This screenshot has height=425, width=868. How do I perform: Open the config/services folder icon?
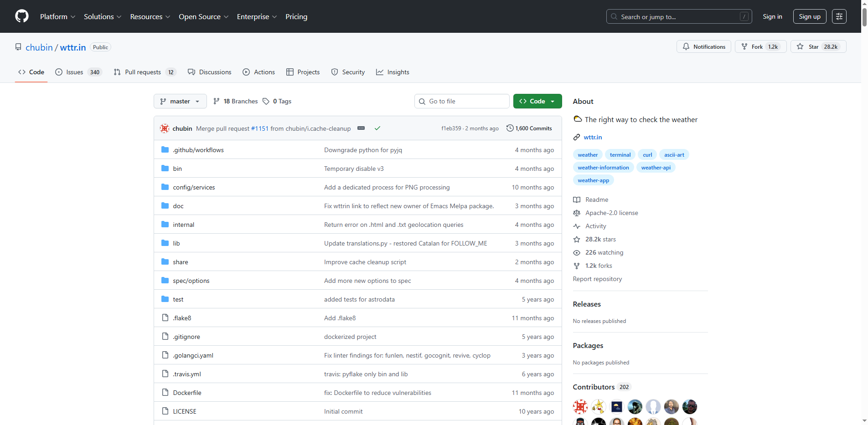click(x=165, y=187)
